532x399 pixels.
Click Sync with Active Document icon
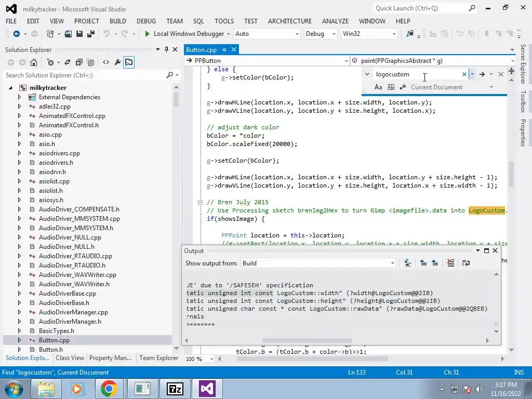point(68,62)
